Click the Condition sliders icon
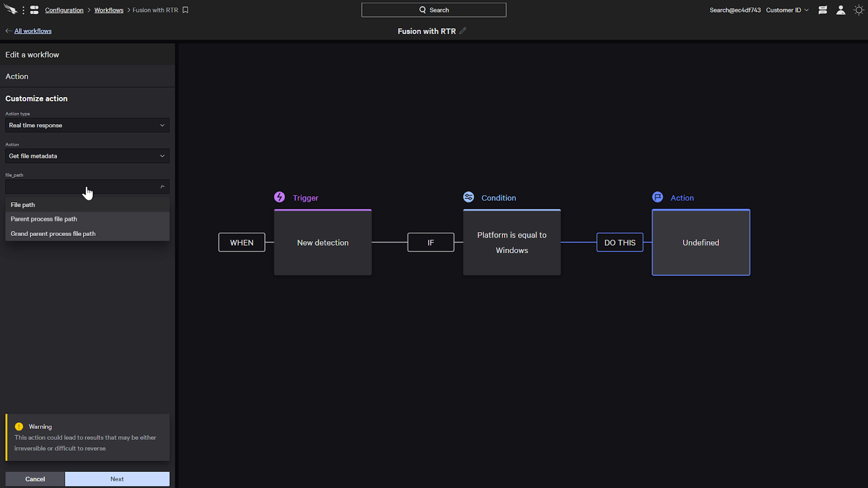 pyautogui.click(x=469, y=197)
